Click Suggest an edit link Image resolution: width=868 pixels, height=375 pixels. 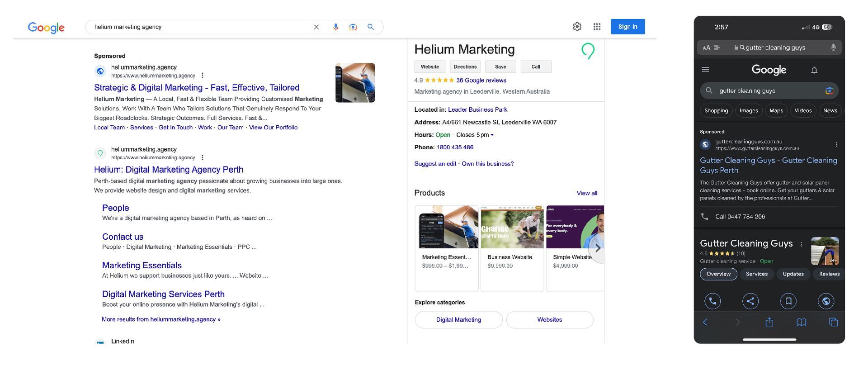(x=435, y=164)
